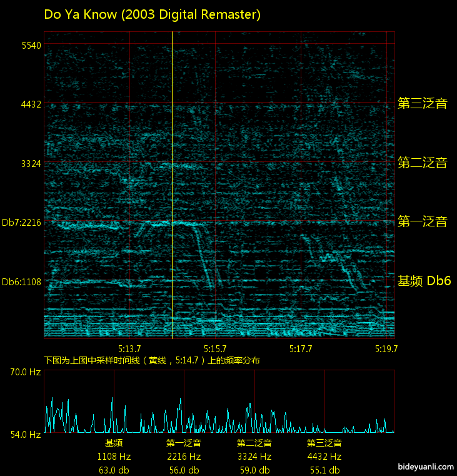Click the 70.0 Hz label of lower chart
Screen dimensions: 457x476
click(x=25, y=372)
